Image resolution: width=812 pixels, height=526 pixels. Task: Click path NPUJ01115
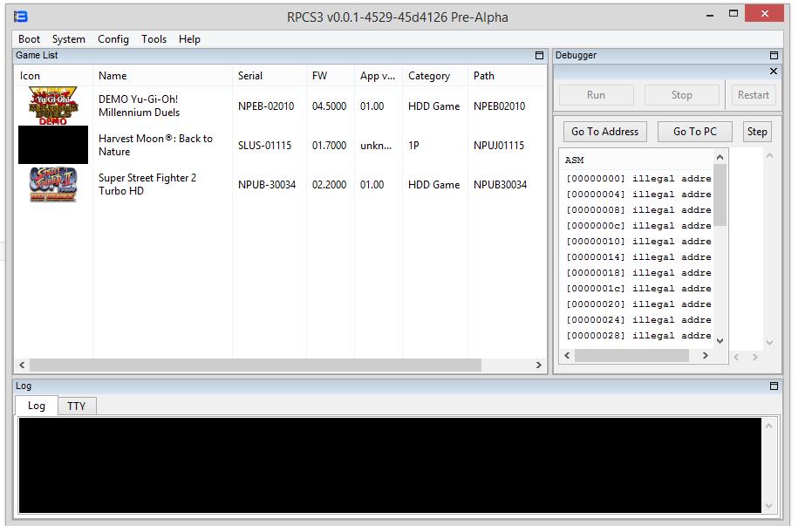tap(499, 146)
